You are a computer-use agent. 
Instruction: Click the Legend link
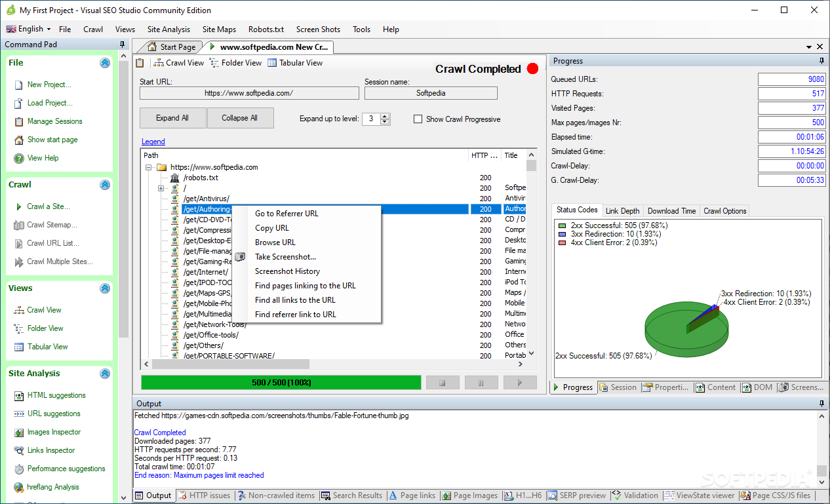click(153, 142)
